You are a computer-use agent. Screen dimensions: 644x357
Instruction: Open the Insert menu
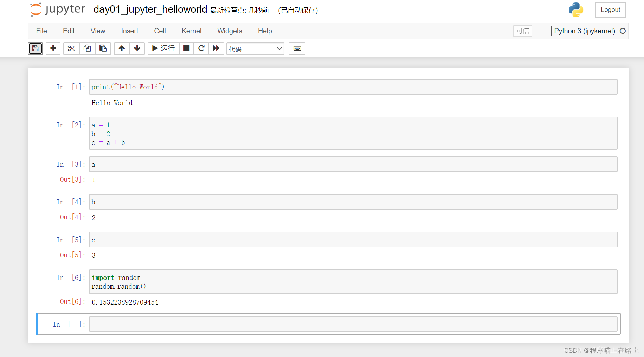pyautogui.click(x=130, y=31)
